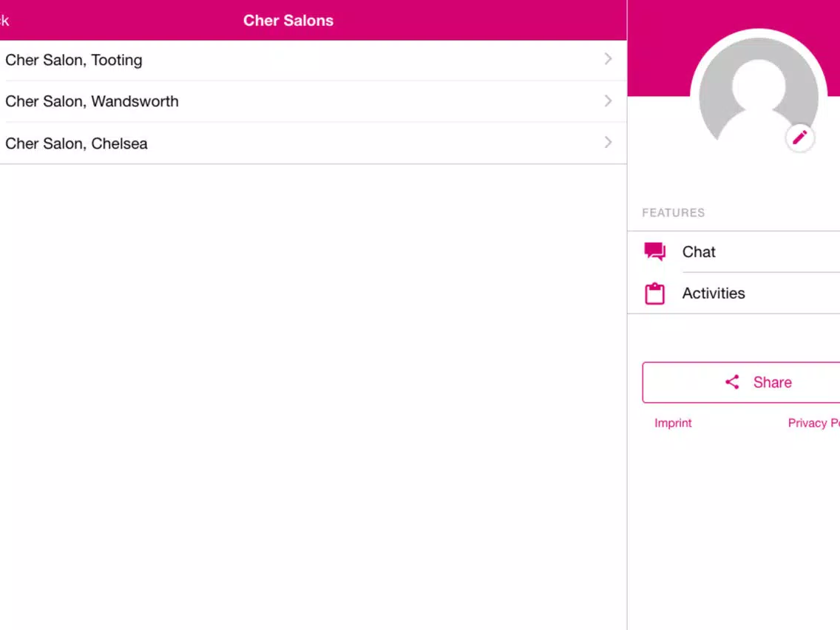Click the Cher Salons header title

point(288,21)
